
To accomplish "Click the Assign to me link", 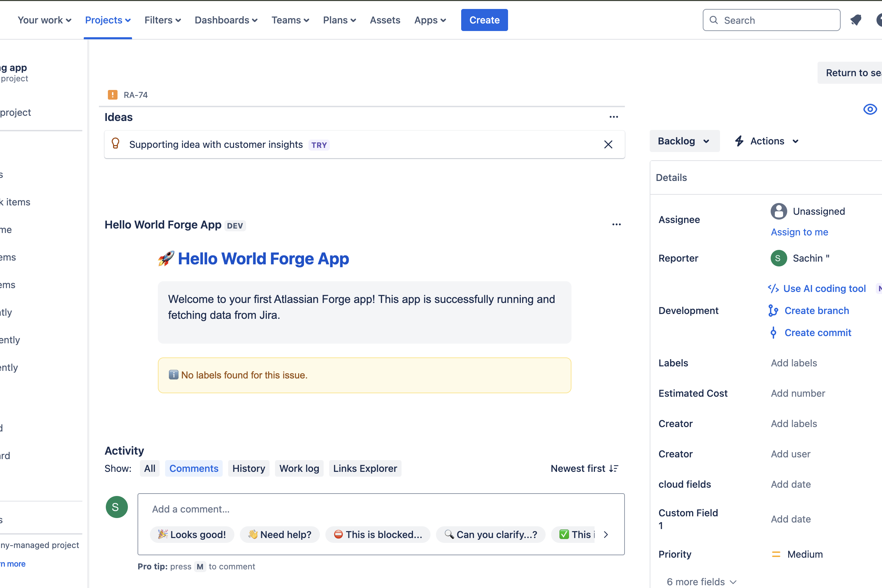I will tap(799, 232).
